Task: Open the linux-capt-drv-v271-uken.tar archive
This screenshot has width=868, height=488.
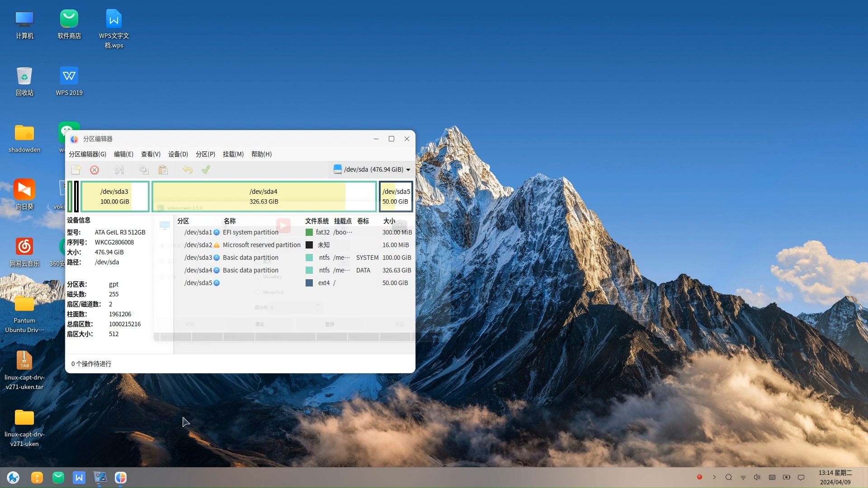Action: point(24,371)
